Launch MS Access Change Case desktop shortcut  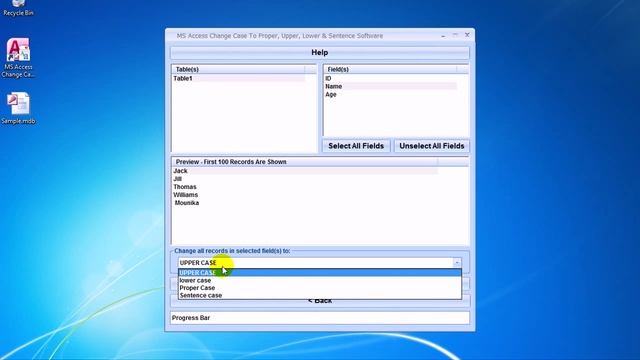[18, 58]
